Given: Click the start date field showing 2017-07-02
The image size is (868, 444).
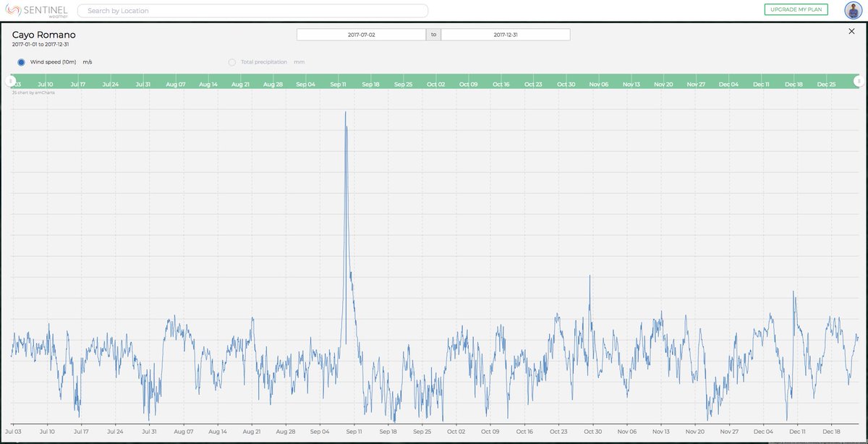Looking at the screenshot, I should coord(360,33).
